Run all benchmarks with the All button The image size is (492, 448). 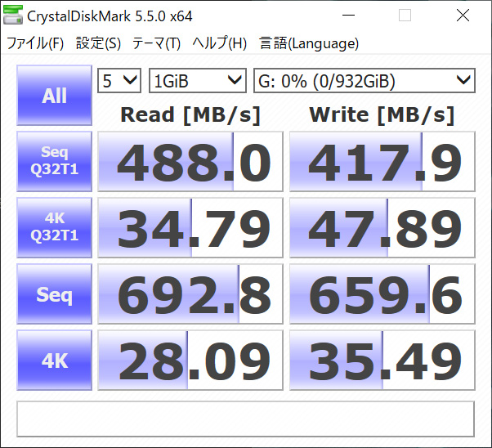tap(54, 95)
